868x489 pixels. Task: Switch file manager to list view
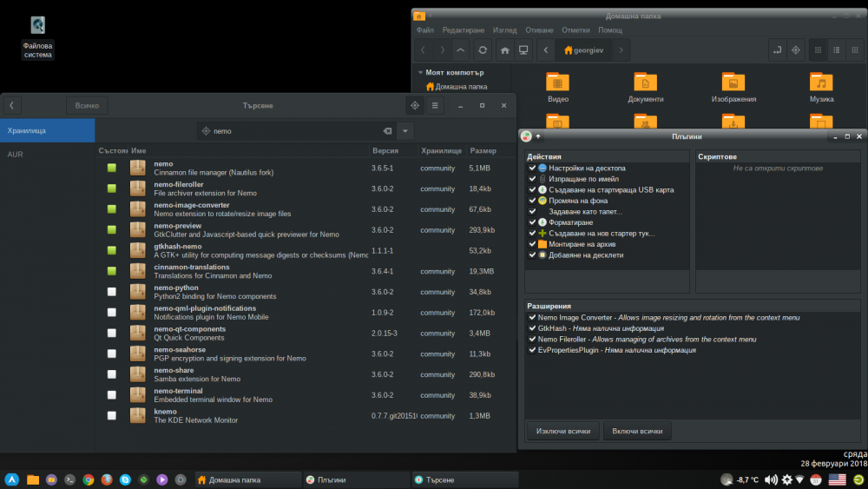coord(837,50)
